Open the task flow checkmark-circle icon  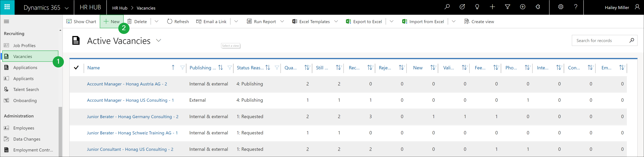tap(462, 7)
